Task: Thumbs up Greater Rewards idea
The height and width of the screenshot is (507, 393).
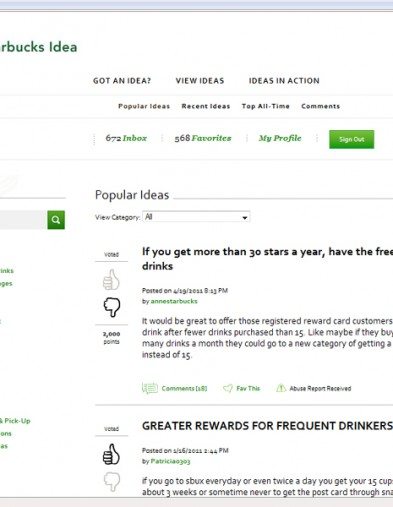Action: click(111, 454)
